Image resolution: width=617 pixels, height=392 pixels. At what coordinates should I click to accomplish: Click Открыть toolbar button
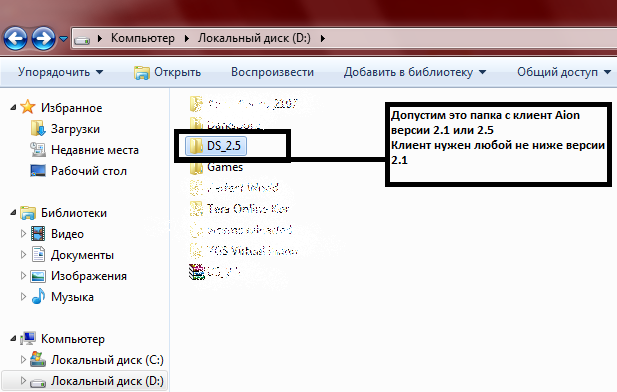pyautogui.click(x=167, y=72)
